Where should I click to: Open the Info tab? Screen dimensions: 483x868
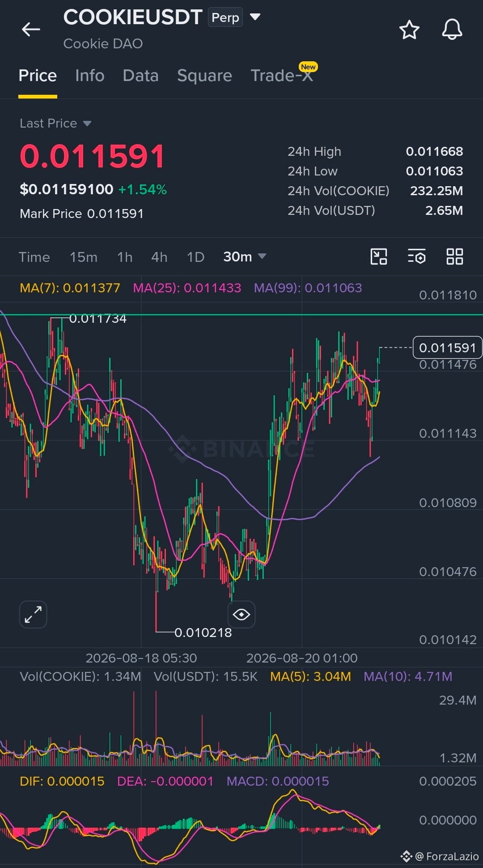[90, 76]
